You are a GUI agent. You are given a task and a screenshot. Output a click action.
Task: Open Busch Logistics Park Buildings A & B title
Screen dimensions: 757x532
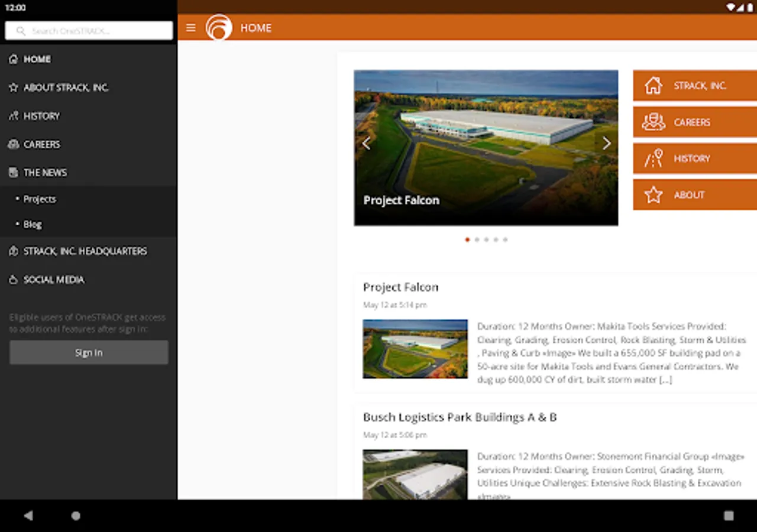tap(460, 417)
